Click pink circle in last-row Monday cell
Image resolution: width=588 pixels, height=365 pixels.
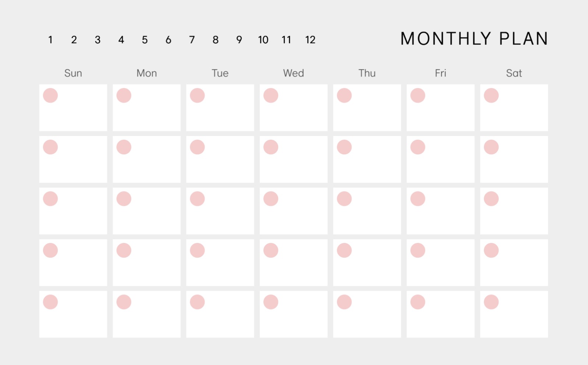pyautogui.click(x=124, y=302)
